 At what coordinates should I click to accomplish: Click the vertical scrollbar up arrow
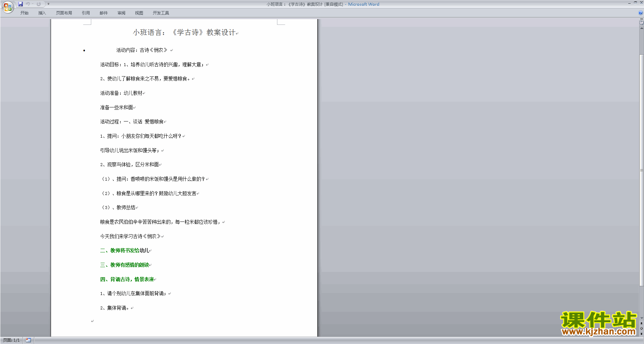coord(642,28)
